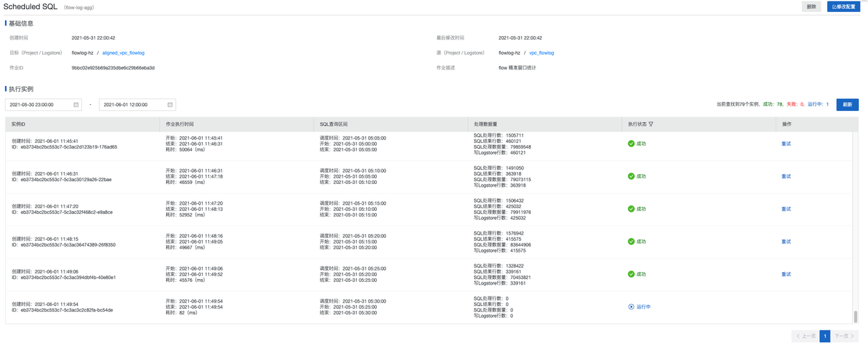The height and width of the screenshot is (347, 868).
Task: Click the 调度时间 2021-05-31 05:30:00 text
Action: (353, 301)
